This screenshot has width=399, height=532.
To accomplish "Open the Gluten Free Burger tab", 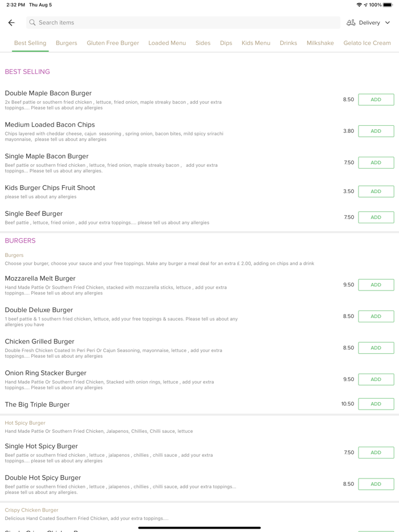I will 113,43.
